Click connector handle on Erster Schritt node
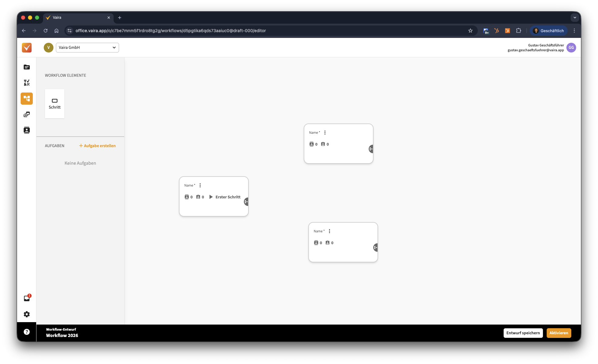The image size is (598, 364). (246, 202)
